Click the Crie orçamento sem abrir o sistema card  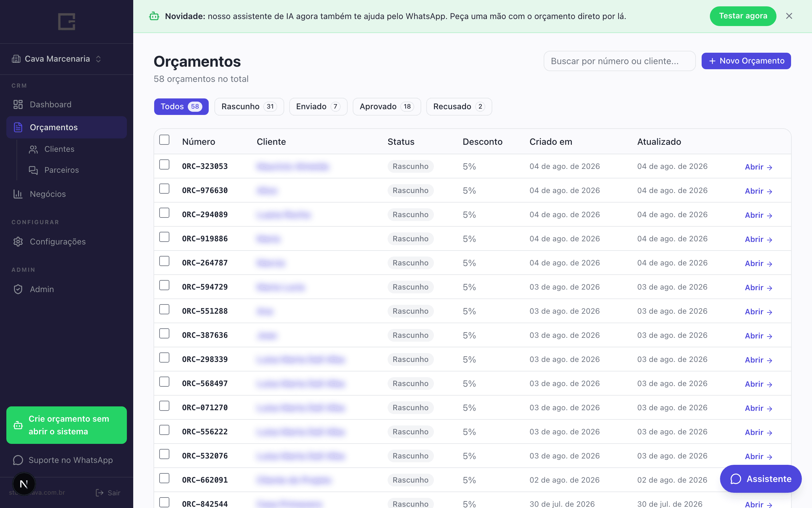click(66, 425)
